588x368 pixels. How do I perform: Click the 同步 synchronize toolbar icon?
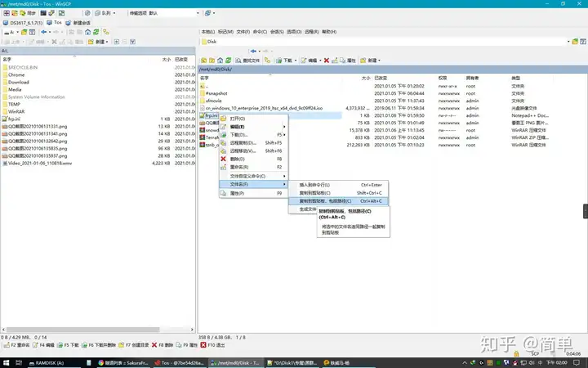pos(27,13)
